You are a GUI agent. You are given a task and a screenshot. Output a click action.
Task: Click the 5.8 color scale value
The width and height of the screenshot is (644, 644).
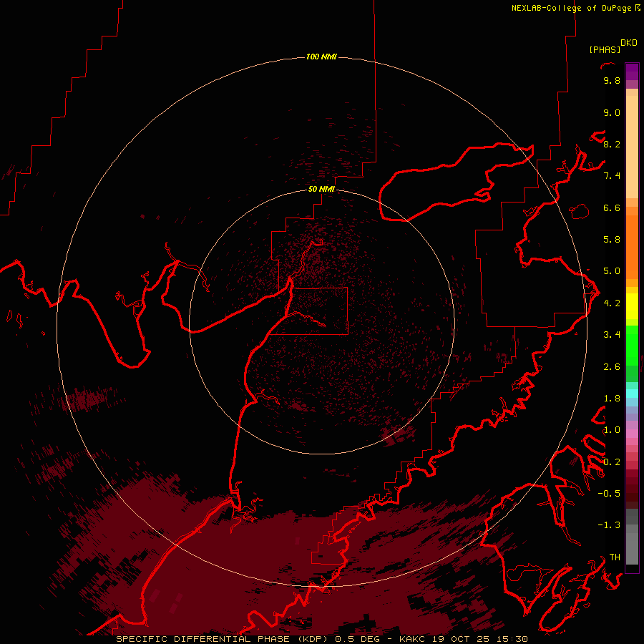[x=612, y=240]
